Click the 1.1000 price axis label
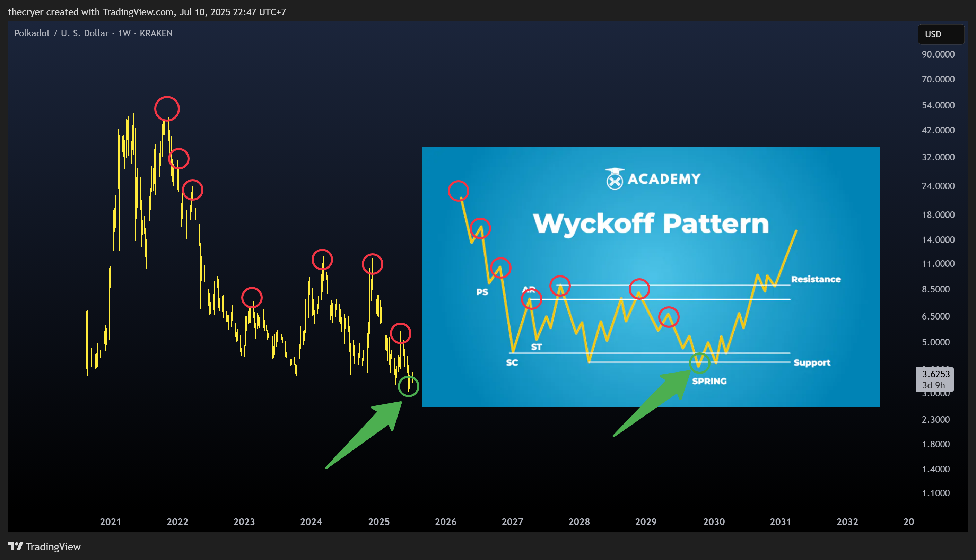976x560 pixels. 935,493
